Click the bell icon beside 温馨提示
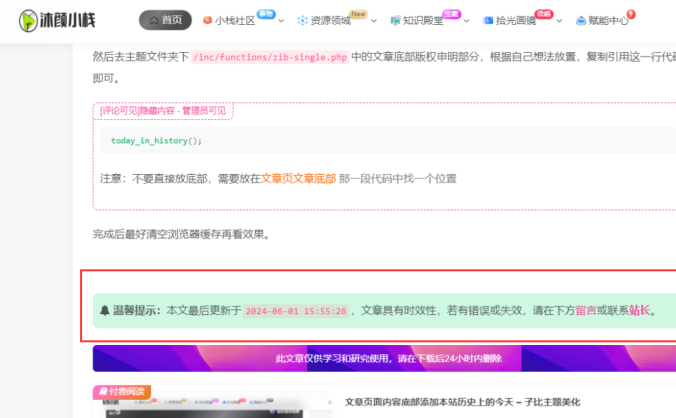This screenshot has height=418, width=676. point(105,310)
